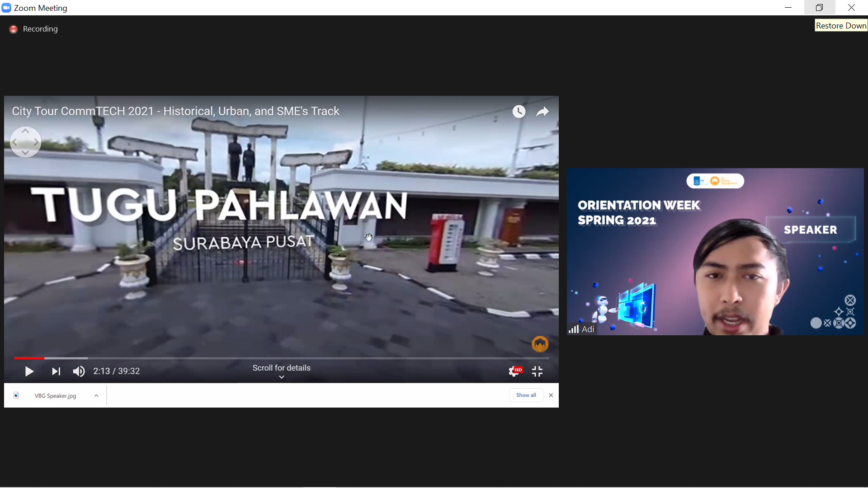Exit fullscreen mode in video player
This screenshot has height=488, width=868.
[537, 371]
